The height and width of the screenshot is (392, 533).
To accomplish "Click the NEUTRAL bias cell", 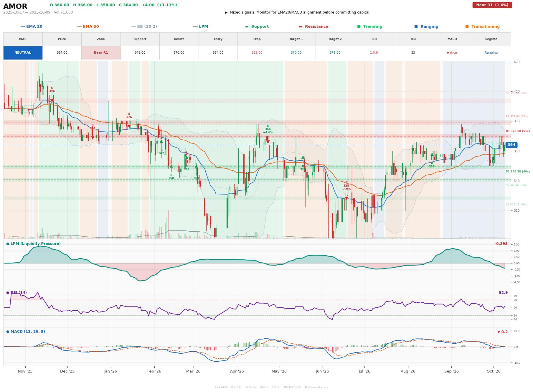I will 23,53.
